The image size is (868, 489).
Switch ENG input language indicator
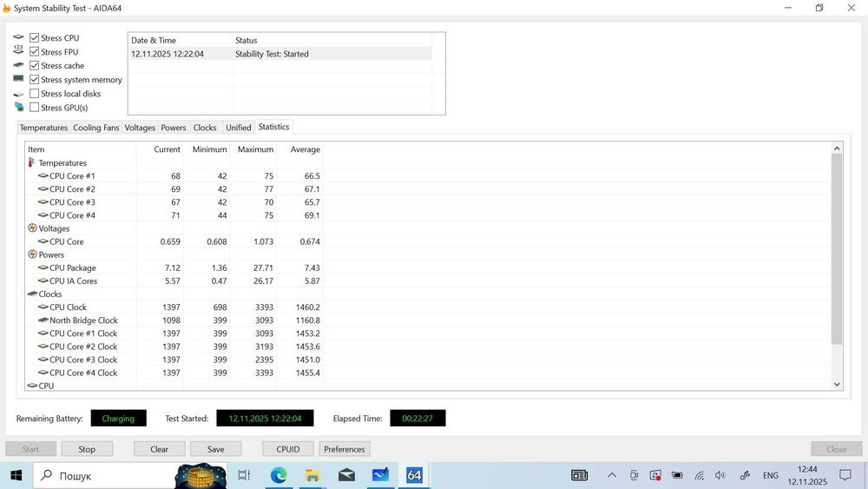771,476
